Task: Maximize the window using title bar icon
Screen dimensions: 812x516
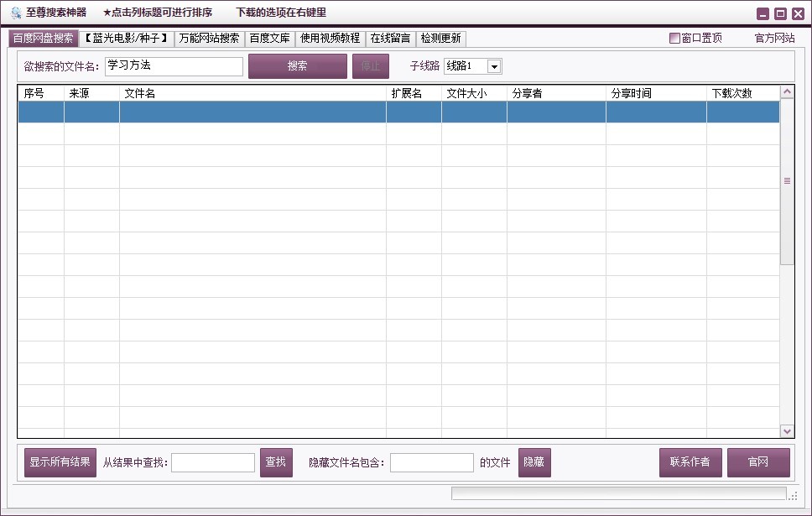Action: tap(780, 13)
